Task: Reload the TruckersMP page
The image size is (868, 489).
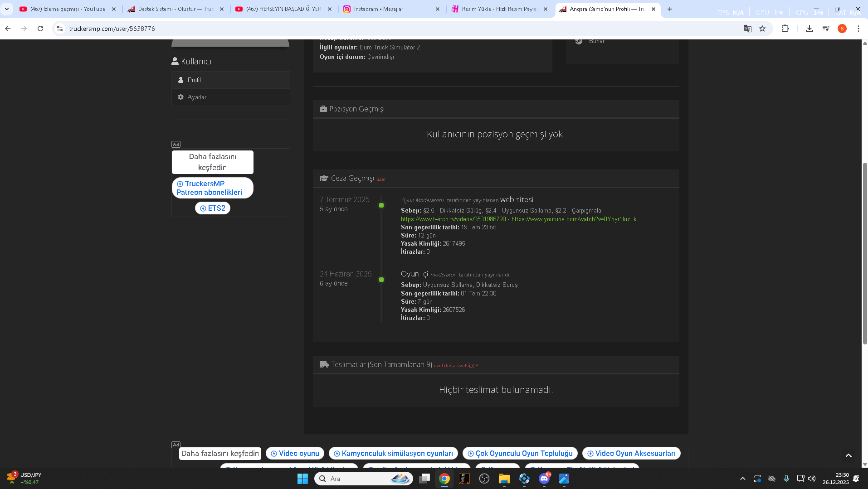Action: 40,29
